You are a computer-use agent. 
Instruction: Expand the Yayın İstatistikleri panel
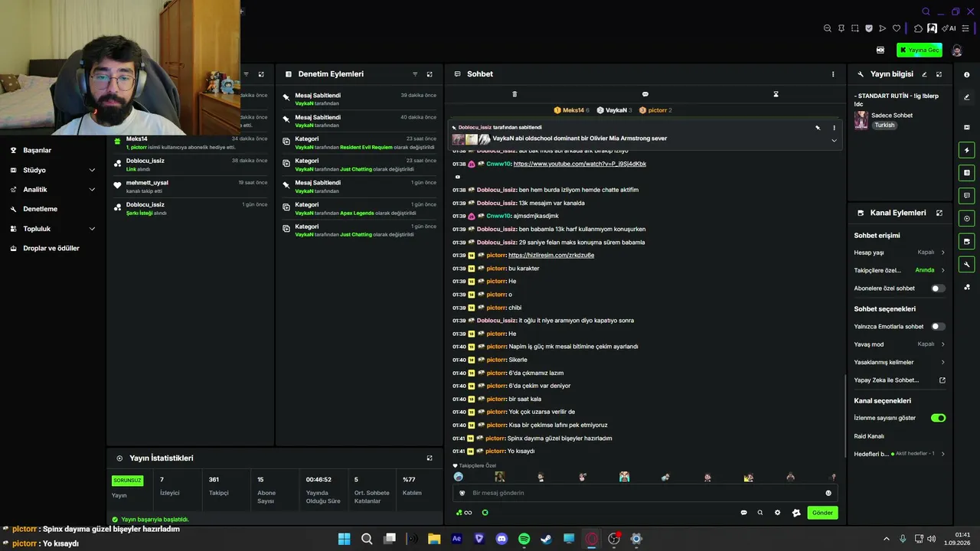tap(430, 458)
